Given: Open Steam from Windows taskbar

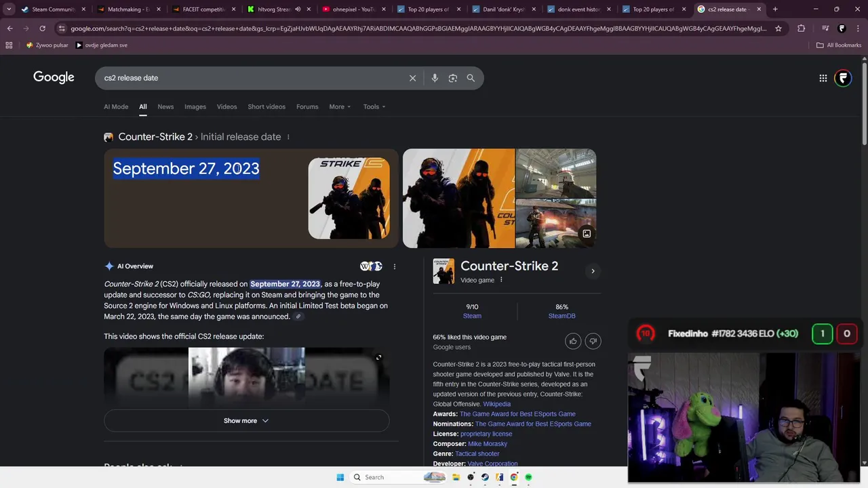Looking at the screenshot, I should tap(485, 477).
